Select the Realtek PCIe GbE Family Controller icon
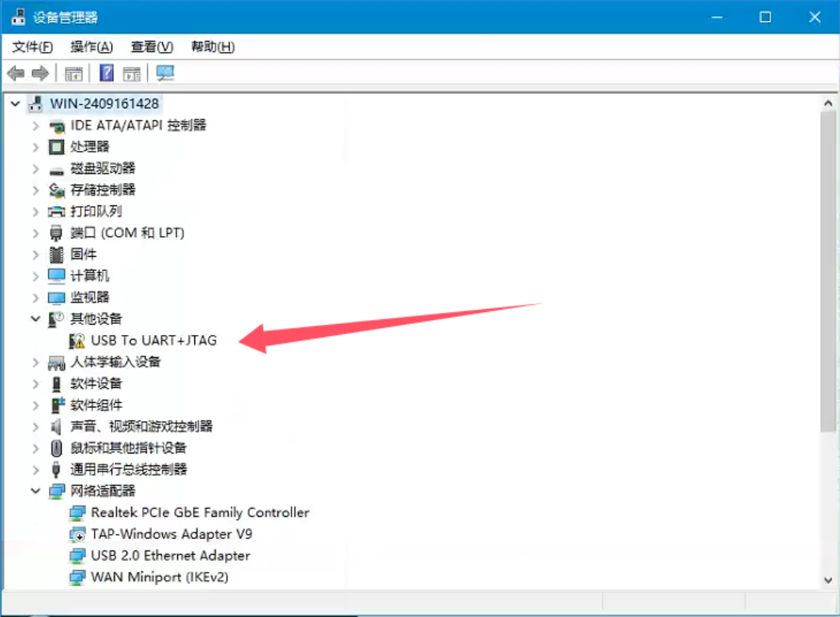 [77, 513]
